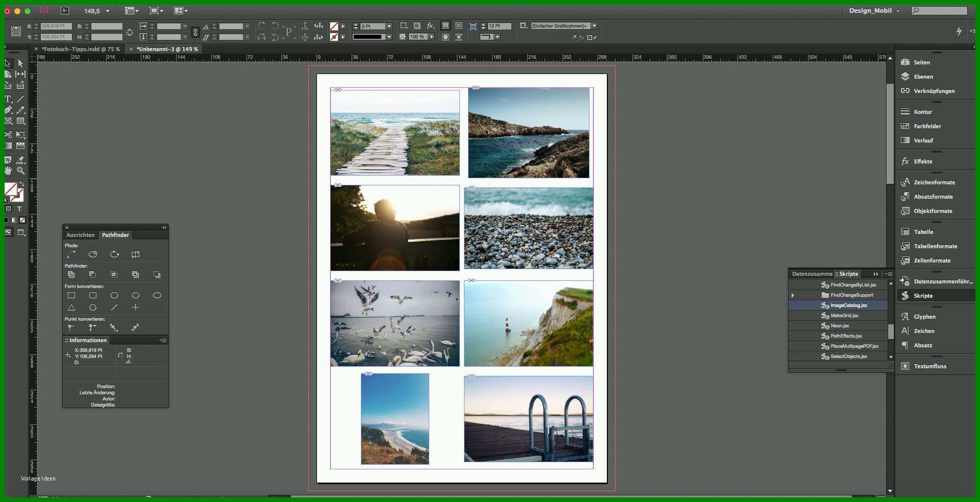Open arrange documents dropdown

click(181, 10)
